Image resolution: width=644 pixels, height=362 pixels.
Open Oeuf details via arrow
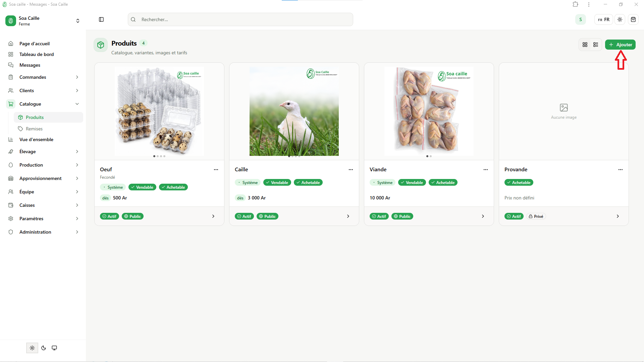coord(213,216)
